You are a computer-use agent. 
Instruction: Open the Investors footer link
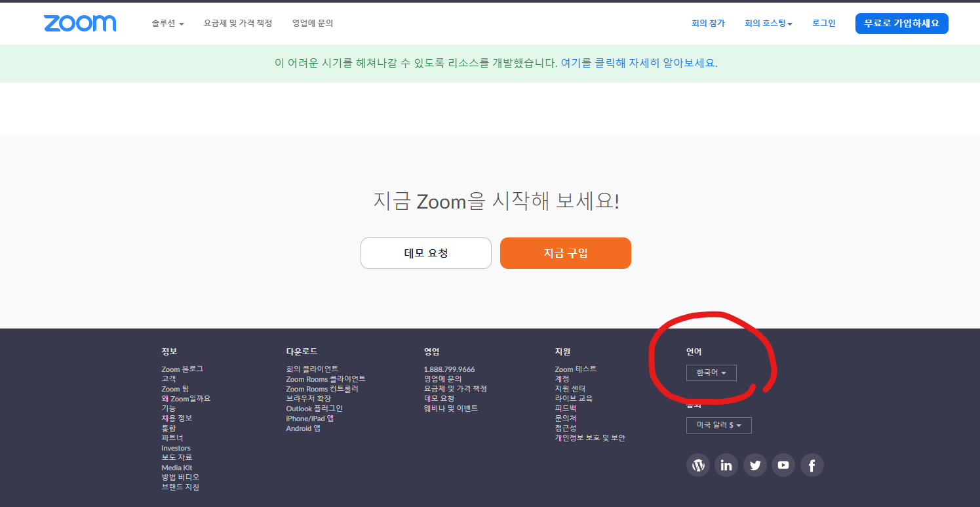point(176,448)
